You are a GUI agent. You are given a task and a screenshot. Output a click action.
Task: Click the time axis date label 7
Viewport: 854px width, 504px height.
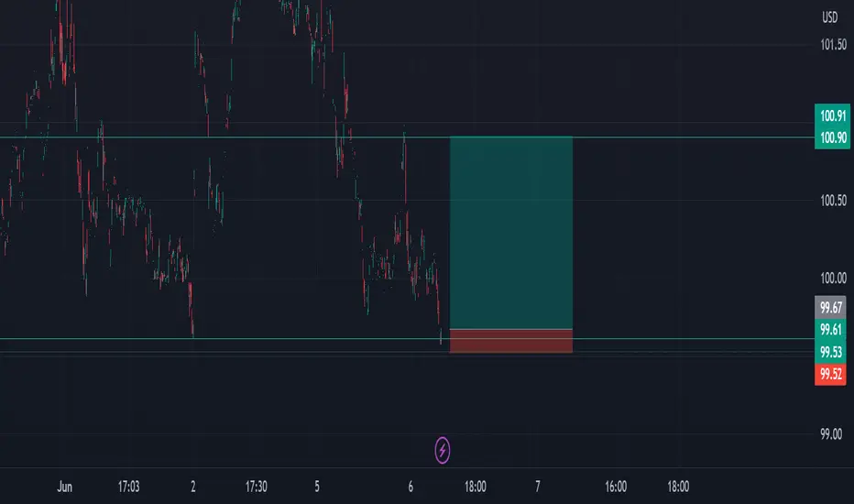pos(538,487)
